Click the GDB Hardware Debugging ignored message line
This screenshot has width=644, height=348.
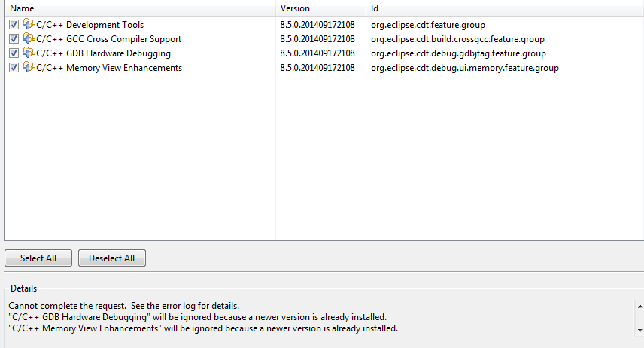198,317
